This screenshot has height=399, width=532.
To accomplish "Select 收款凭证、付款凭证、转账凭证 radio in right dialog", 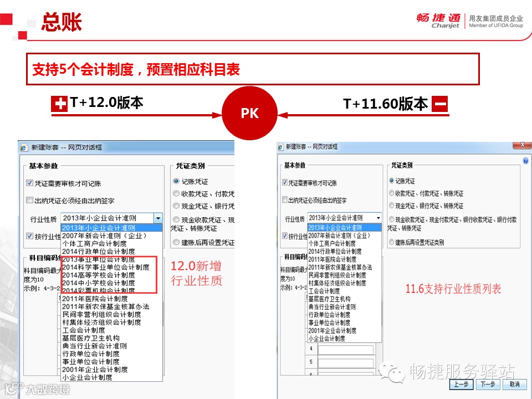I will click(x=392, y=193).
